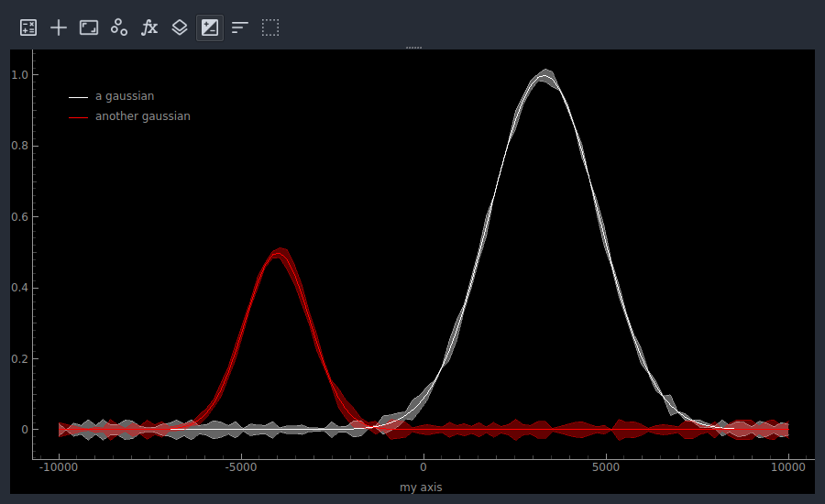Screen dimensions: 825x504
Task: Click the 1.0 y-axis tick label
Action: 19,75
